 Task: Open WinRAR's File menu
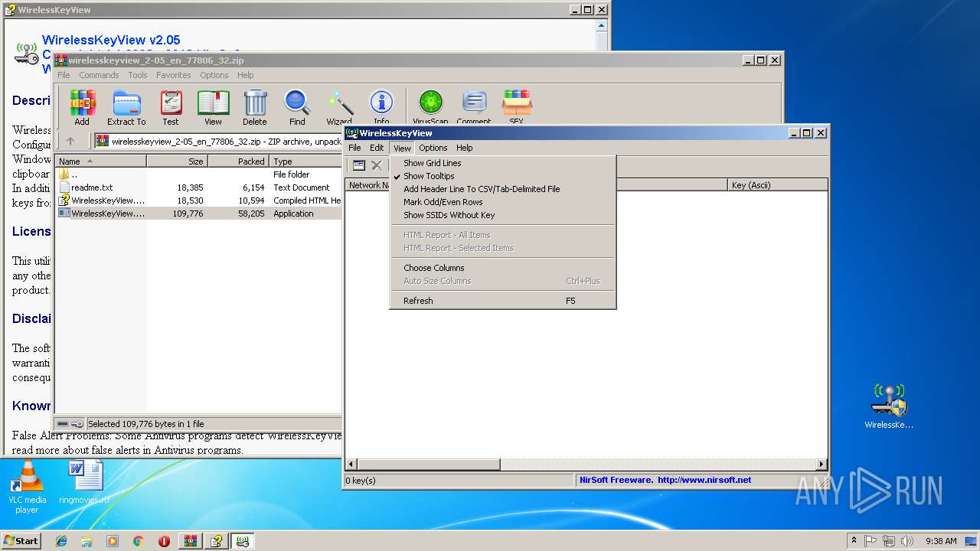(64, 75)
